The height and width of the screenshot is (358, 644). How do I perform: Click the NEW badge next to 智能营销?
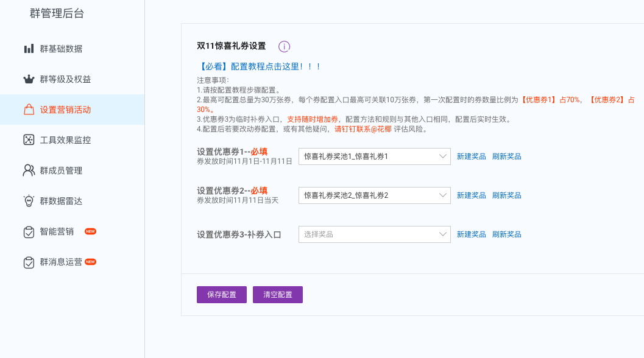click(90, 231)
